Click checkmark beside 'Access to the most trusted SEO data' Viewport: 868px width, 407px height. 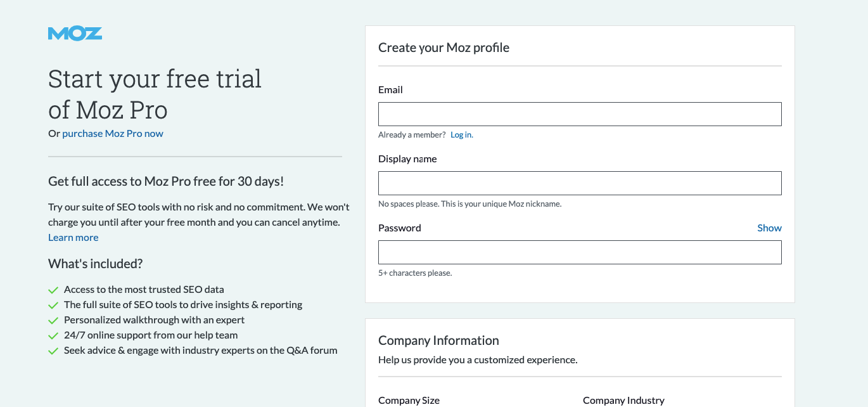pyautogui.click(x=53, y=290)
